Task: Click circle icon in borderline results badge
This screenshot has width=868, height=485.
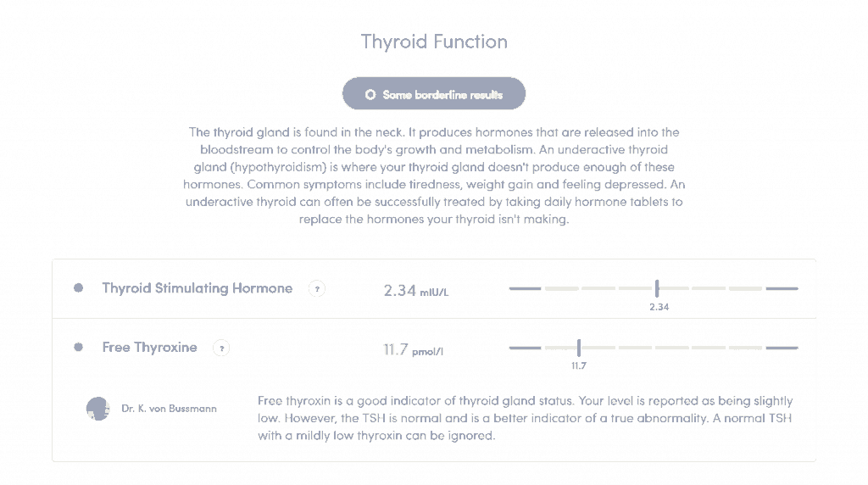Action: click(370, 95)
